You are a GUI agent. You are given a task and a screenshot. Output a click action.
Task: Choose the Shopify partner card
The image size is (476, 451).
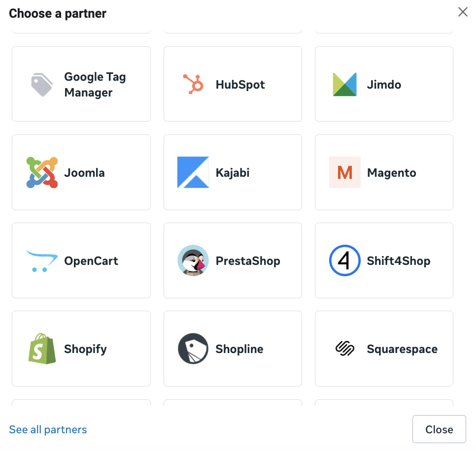pos(81,349)
